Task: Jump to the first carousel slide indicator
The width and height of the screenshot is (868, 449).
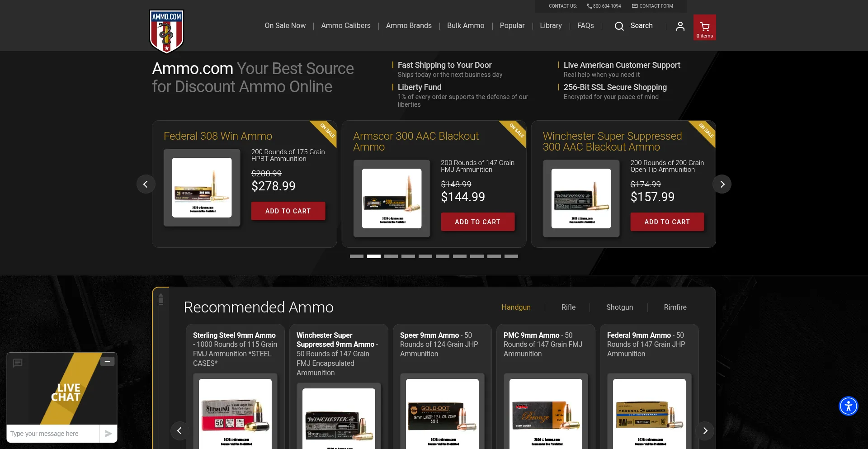Action: point(357,256)
